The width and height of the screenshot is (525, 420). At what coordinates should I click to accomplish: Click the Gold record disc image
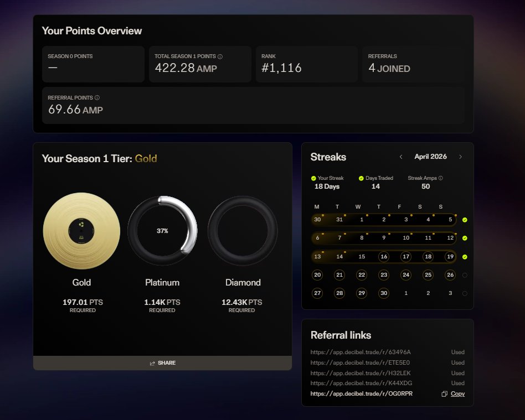[81, 231]
